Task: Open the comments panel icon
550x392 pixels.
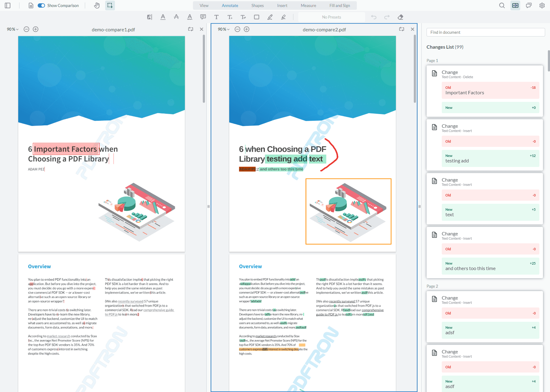Action: 529,5
